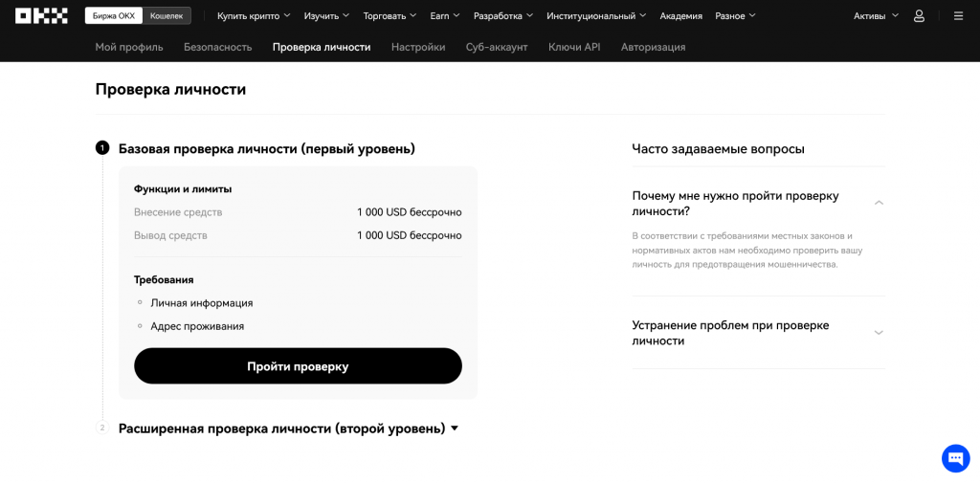Expand Расширенная проверка личности second level
This screenshot has width=980, height=483.
(x=287, y=428)
